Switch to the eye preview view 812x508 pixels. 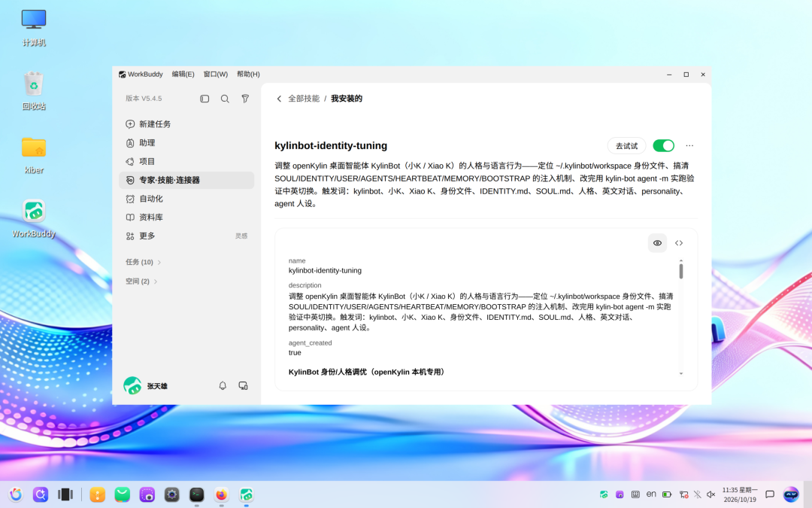[x=657, y=243]
